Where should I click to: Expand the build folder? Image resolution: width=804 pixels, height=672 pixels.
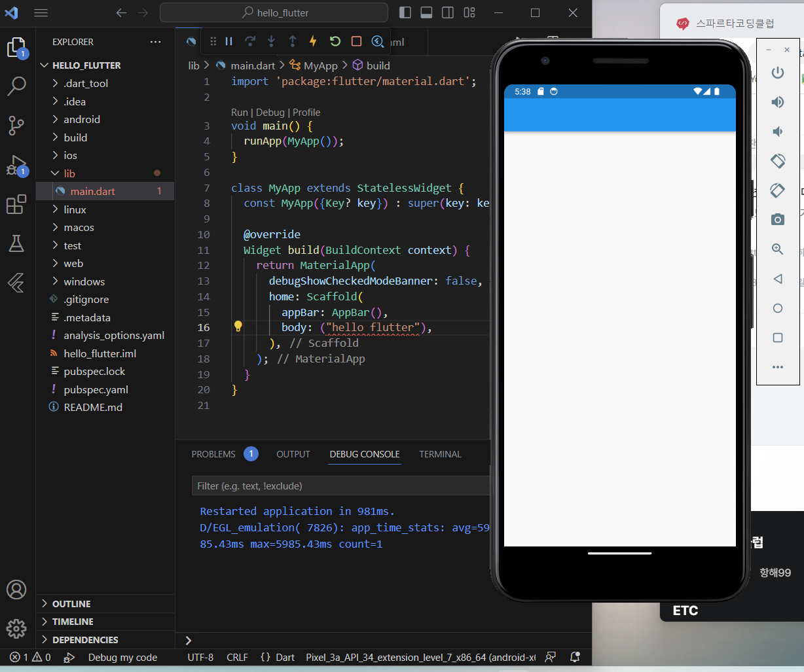pos(105,137)
